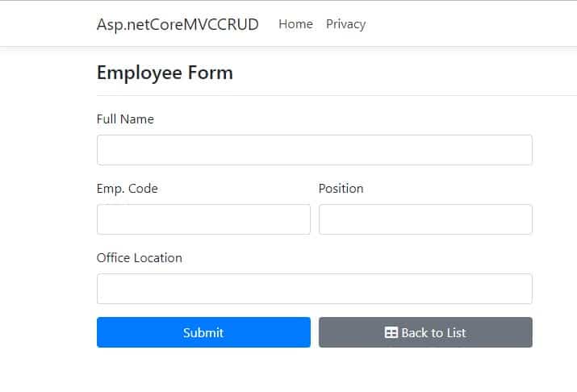
Task: Click blank page area below Submit button
Action: click(x=203, y=371)
